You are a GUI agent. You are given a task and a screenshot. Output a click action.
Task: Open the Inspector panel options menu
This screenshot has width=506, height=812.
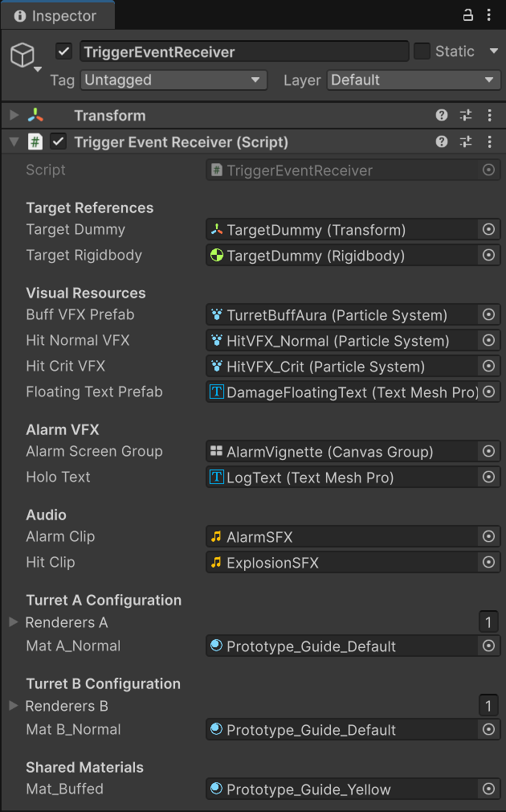[490, 15]
